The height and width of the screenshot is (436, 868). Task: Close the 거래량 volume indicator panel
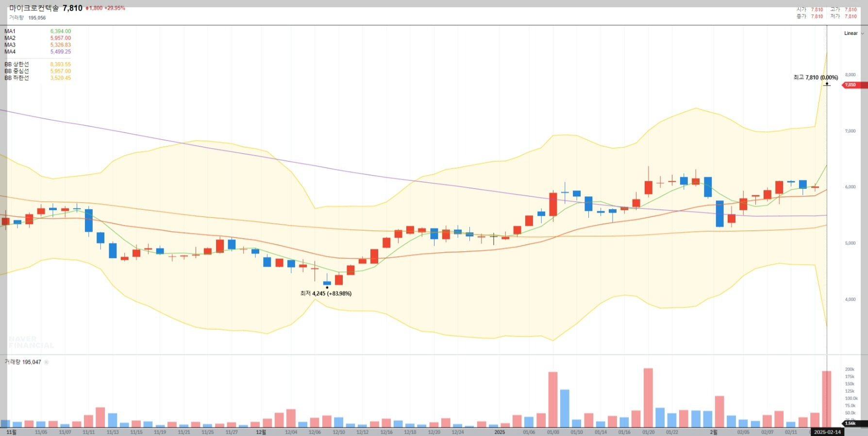click(47, 362)
